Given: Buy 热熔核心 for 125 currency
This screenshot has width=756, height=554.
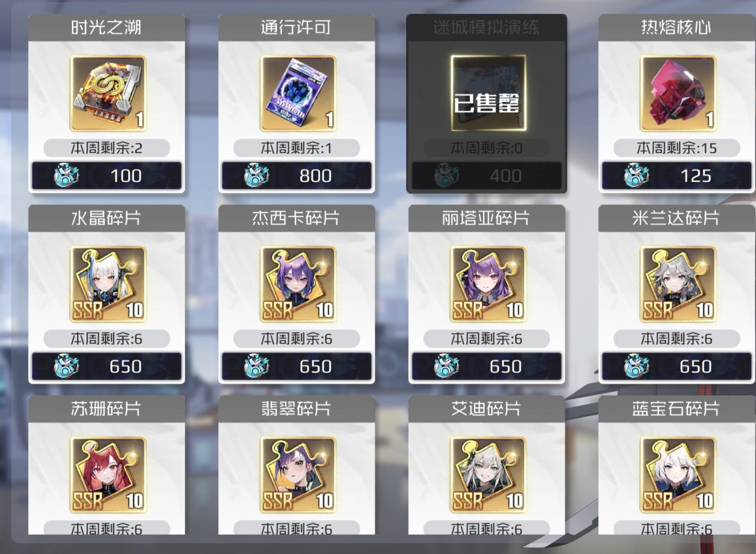Looking at the screenshot, I should [677, 176].
